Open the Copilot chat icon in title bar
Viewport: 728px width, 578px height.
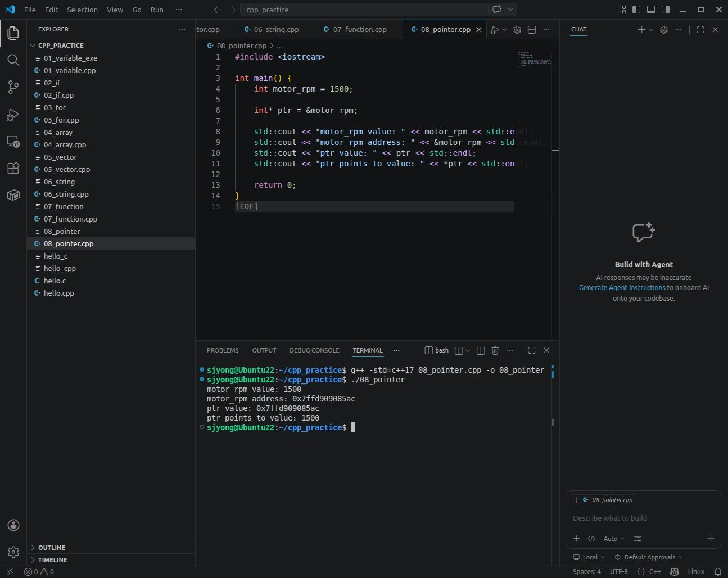[497, 10]
